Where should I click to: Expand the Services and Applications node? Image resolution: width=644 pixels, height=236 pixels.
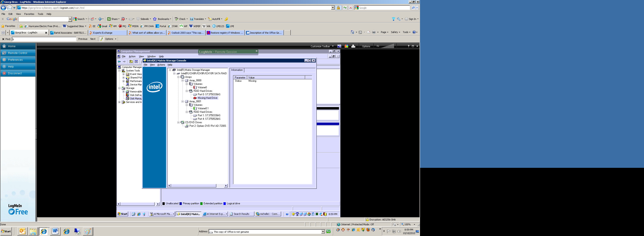(x=119, y=102)
